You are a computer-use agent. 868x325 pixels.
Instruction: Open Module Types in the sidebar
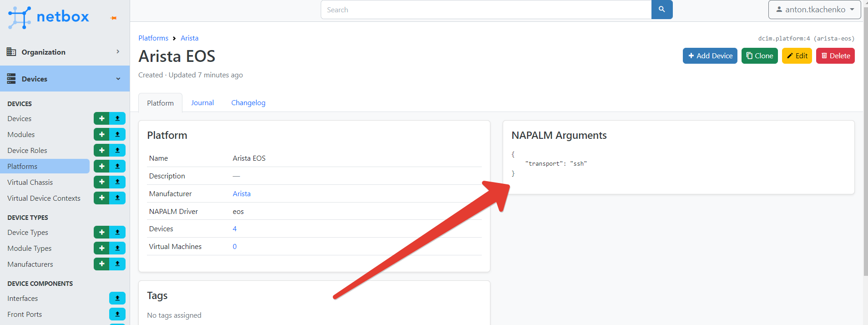pos(30,248)
